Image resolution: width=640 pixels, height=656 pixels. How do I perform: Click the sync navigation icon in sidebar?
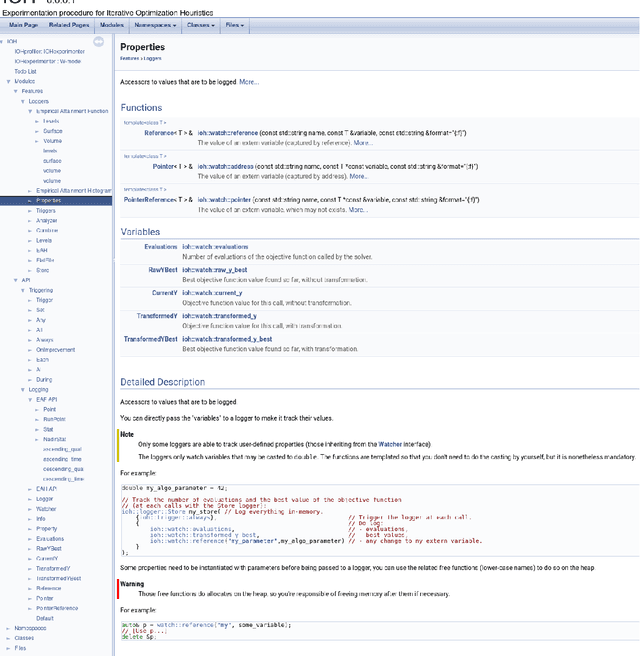click(x=98, y=42)
